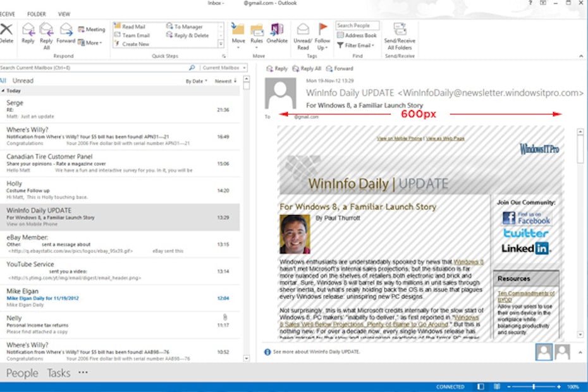Open the Current Mailbox search scope dropdown
588x392 pixels.
(221, 68)
